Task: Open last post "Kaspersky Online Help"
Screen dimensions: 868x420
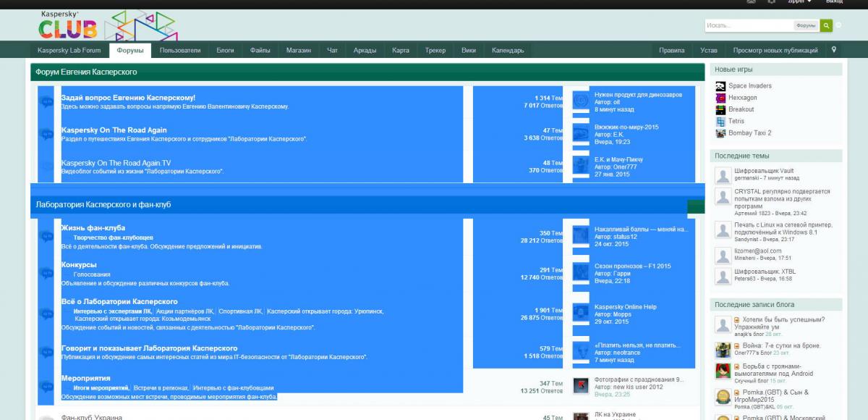Action: tap(626, 307)
